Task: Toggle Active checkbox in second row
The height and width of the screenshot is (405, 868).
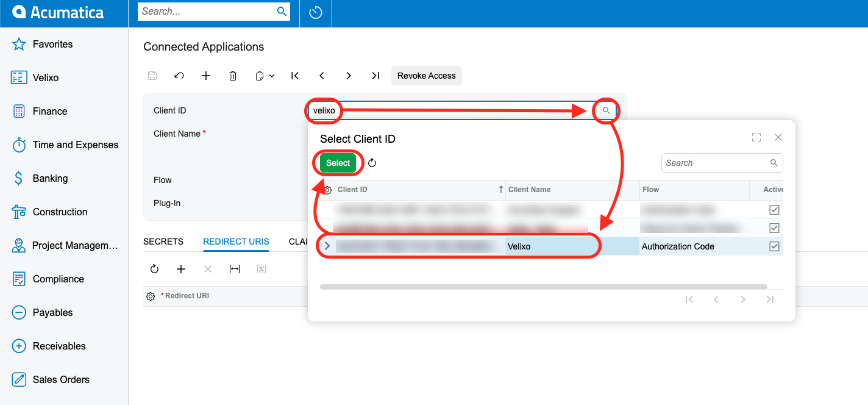Action: [x=775, y=228]
